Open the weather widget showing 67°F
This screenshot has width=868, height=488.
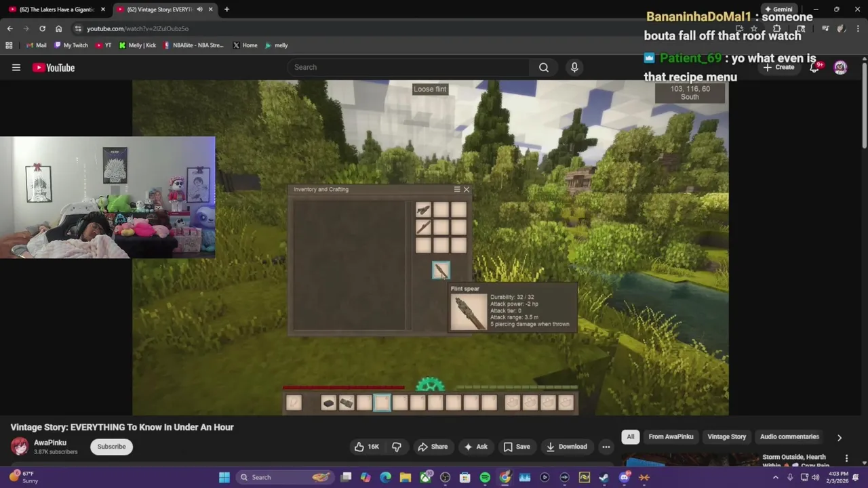22,477
